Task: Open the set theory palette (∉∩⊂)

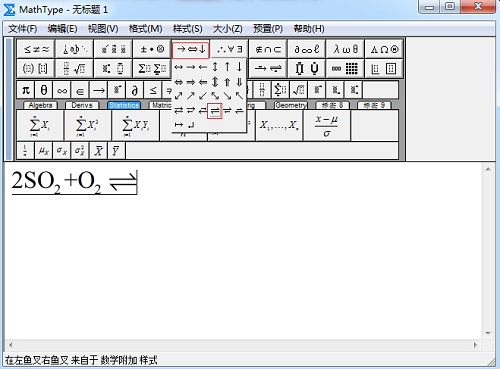Action: (268, 49)
